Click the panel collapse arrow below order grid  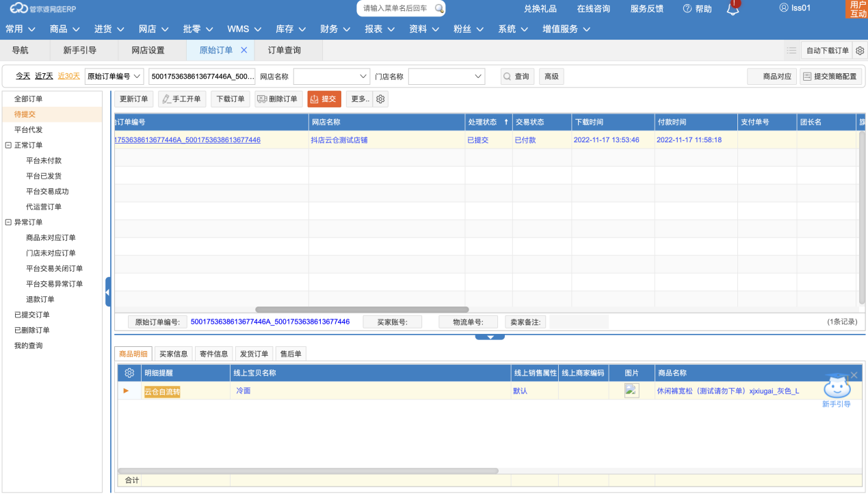pos(490,337)
